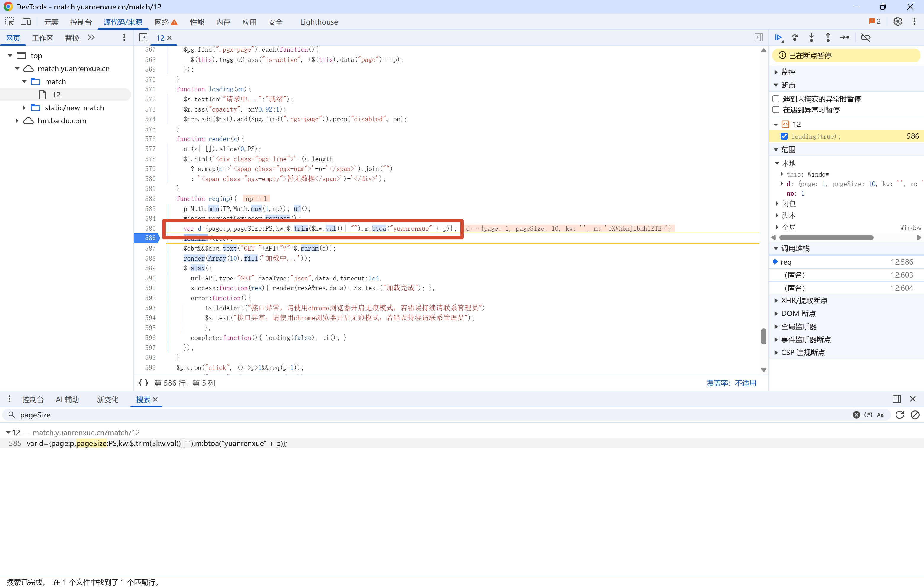Pretty print the source code
The image size is (924, 587).
pos(144,383)
